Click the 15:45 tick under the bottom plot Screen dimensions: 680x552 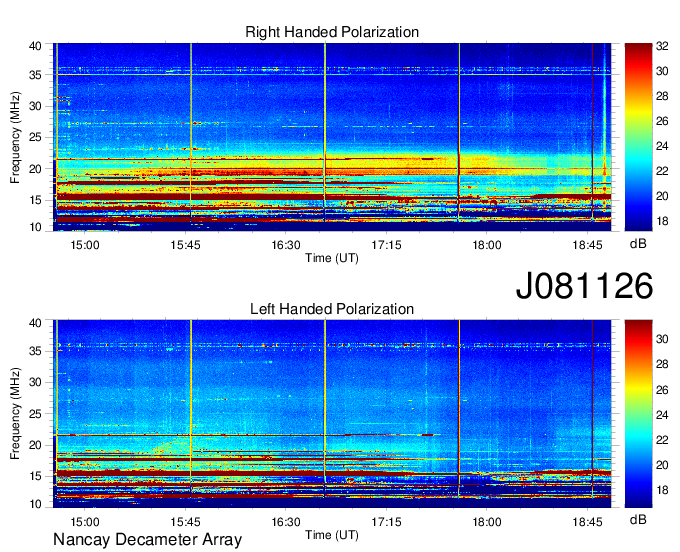(x=185, y=522)
